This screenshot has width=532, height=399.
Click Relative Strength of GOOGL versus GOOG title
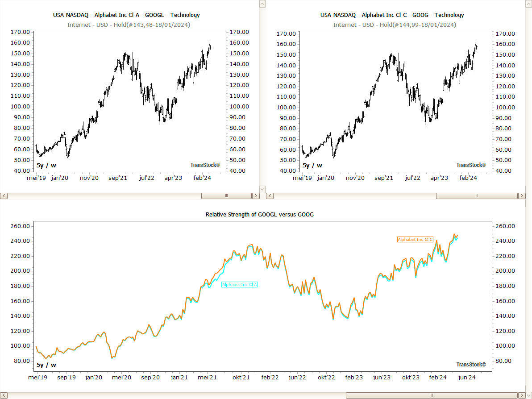tap(259, 215)
